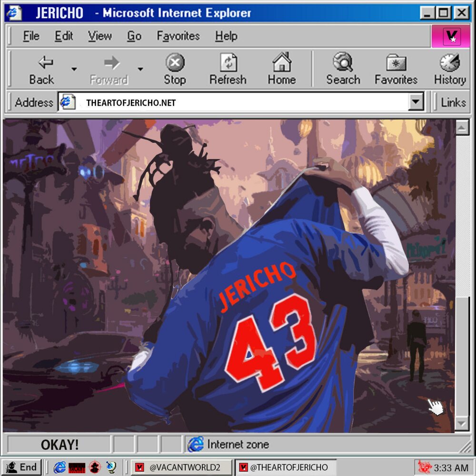
Task: Expand the Back button history dropdown
Action: [74, 69]
